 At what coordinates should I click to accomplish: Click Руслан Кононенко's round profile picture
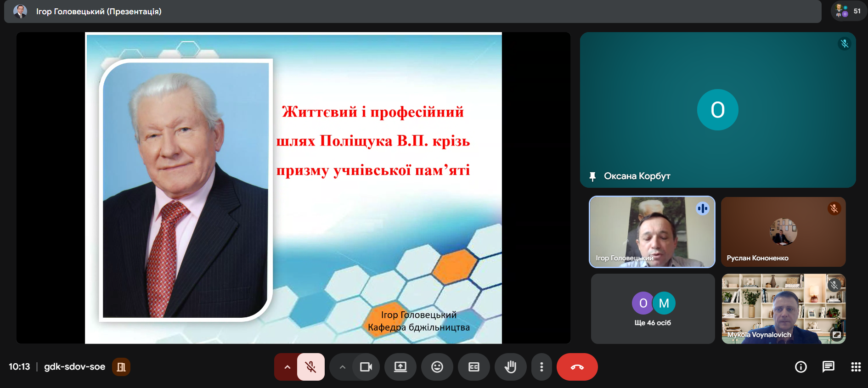pos(783,232)
